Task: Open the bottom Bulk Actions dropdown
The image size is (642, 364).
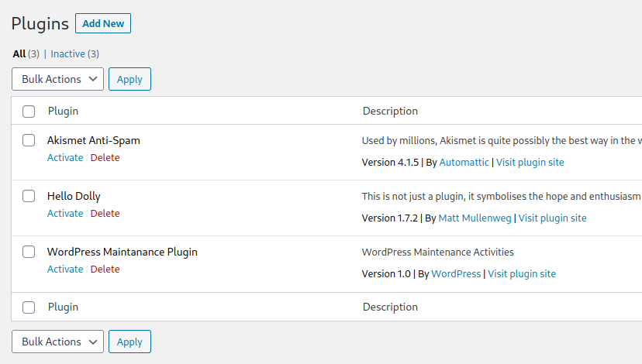Action: (58, 342)
